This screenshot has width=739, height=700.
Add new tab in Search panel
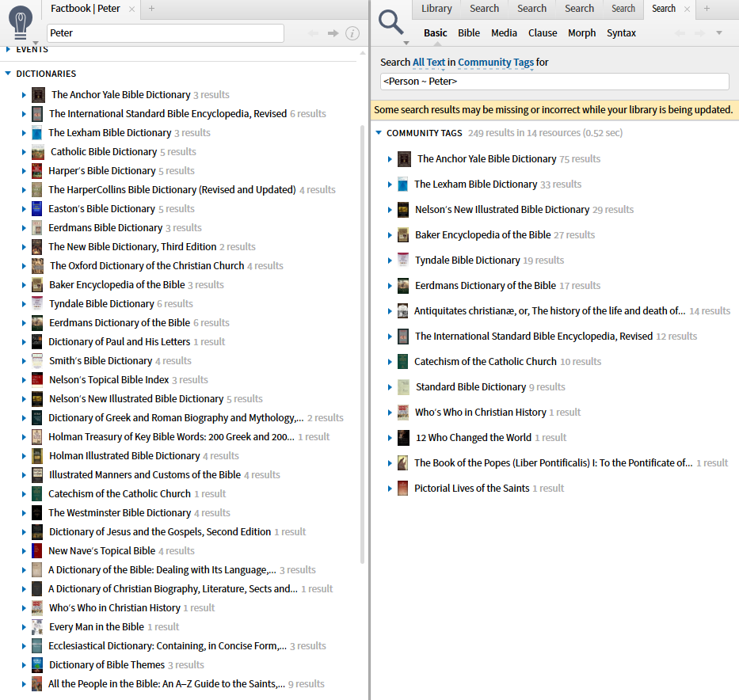coord(707,9)
